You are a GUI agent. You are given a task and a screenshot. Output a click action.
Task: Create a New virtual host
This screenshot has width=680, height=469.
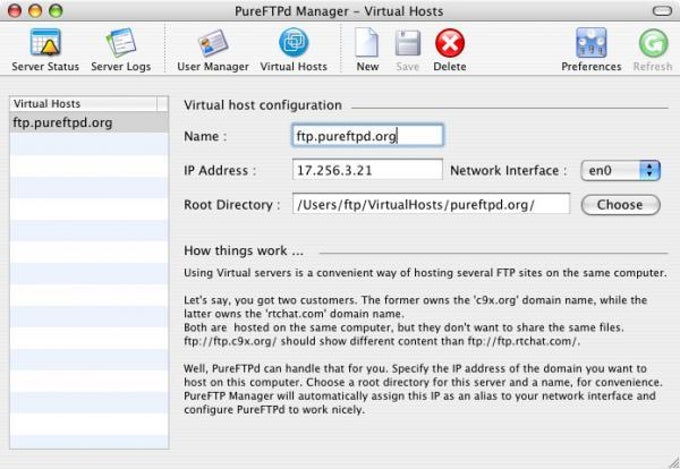tap(367, 50)
